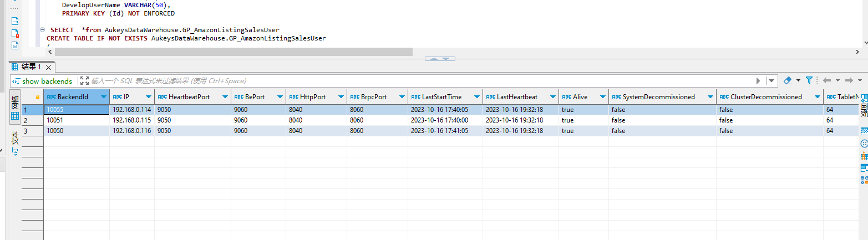Open the custom filter funnel icon
868x240 pixels.
click(x=809, y=81)
